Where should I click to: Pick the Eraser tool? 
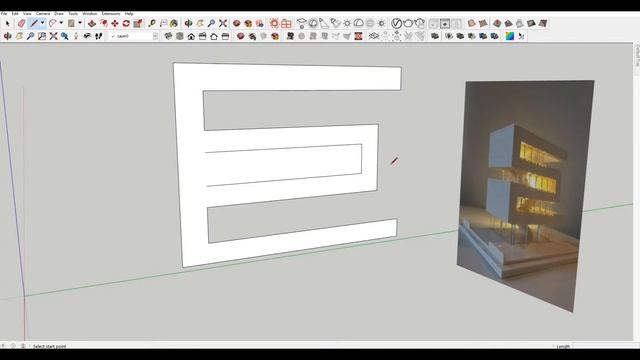(x=21, y=24)
